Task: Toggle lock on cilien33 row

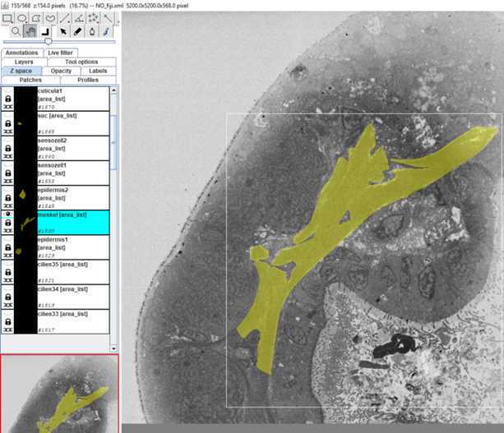Action: pyautogui.click(x=8, y=321)
